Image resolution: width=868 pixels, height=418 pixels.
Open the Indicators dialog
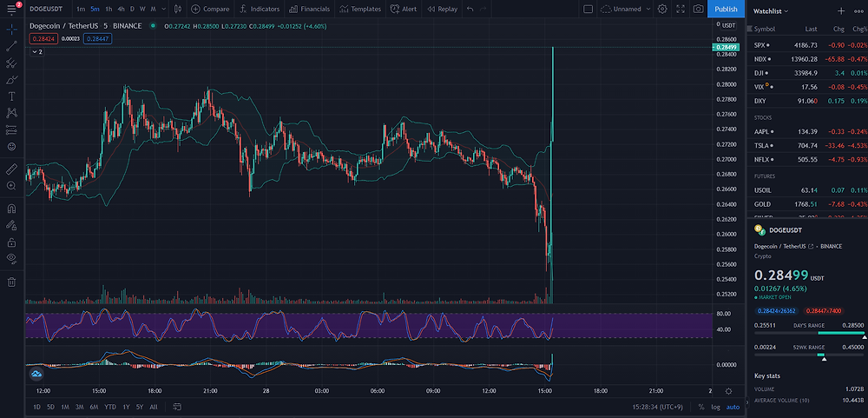tap(260, 9)
